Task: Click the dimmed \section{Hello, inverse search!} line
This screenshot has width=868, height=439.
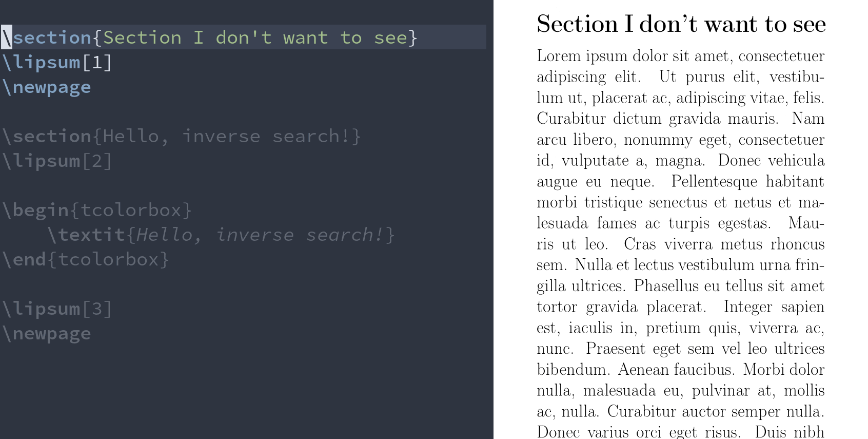Action: point(182,137)
